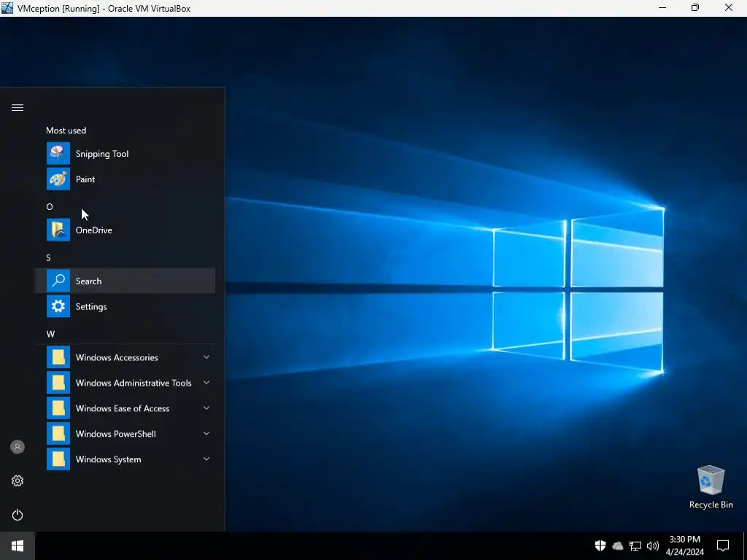Expand Windows Accessories chevron
The width and height of the screenshot is (747, 560).
[206, 357]
